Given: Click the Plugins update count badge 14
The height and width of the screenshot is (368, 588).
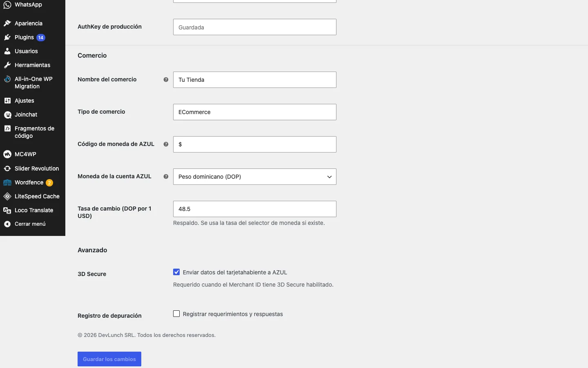Looking at the screenshot, I should point(41,38).
